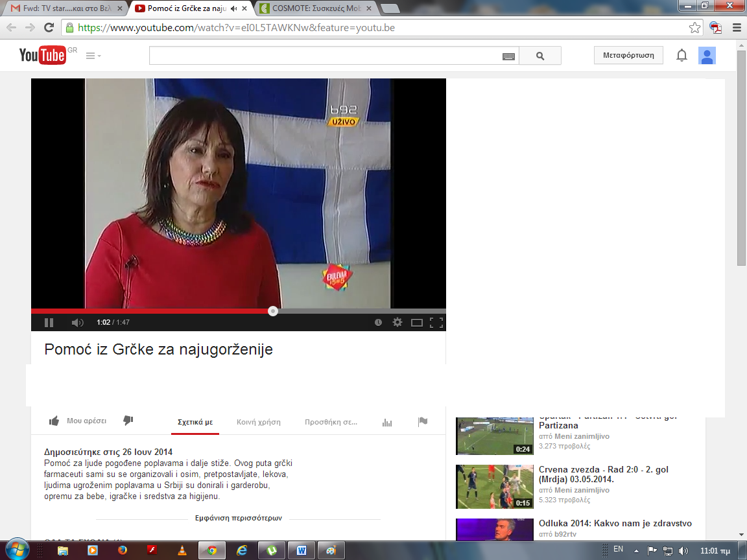Mute the video with speaker icon
Viewport: 747px width, 560px height.
(77, 322)
